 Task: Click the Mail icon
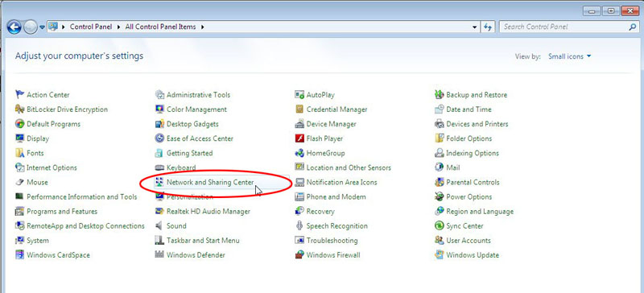tap(440, 167)
